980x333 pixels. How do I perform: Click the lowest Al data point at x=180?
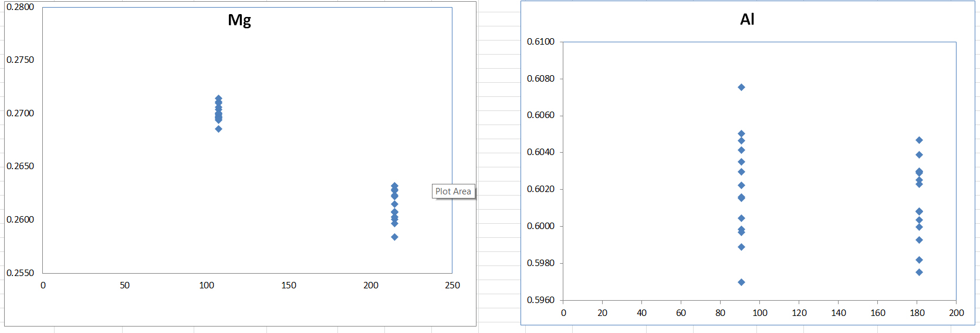[x=919, y=273]
